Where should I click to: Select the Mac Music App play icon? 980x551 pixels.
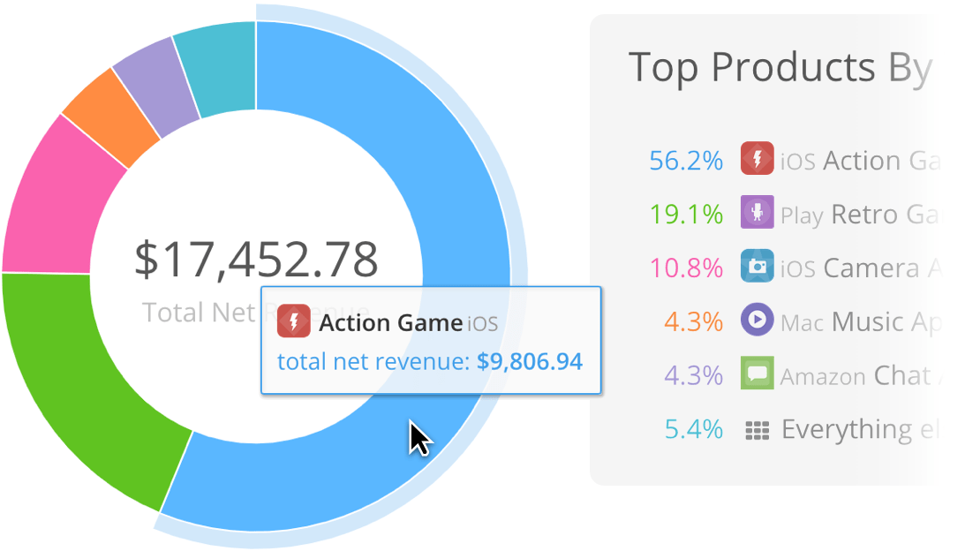pos(758,321)
